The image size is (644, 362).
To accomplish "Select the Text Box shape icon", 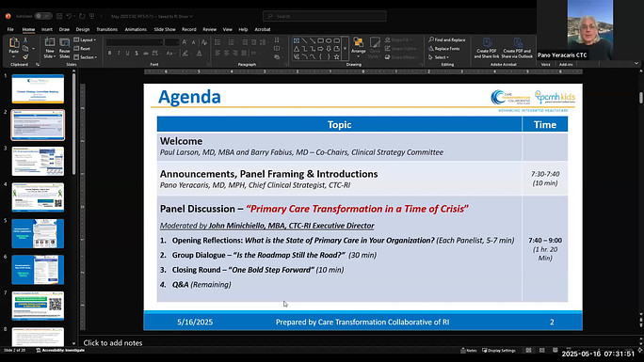I will (297, 40).
